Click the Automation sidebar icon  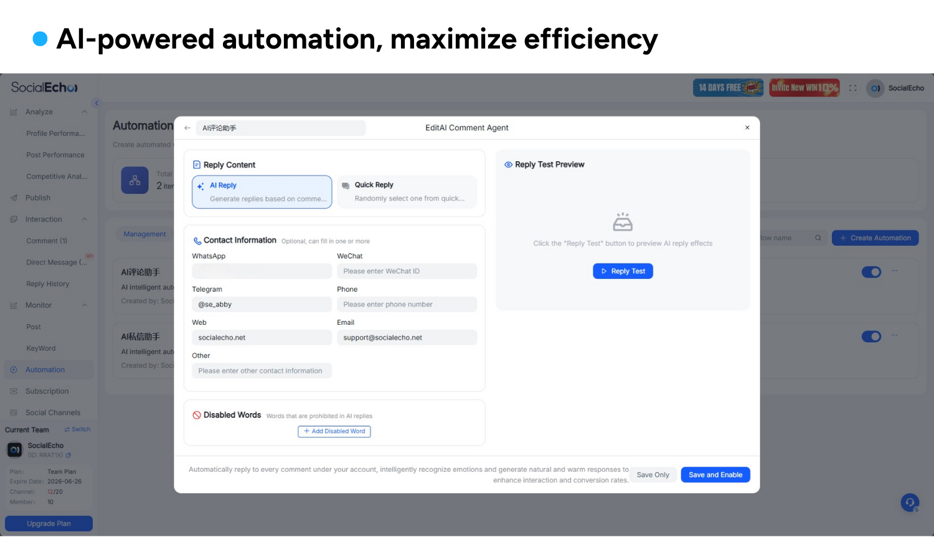point(14,370)
